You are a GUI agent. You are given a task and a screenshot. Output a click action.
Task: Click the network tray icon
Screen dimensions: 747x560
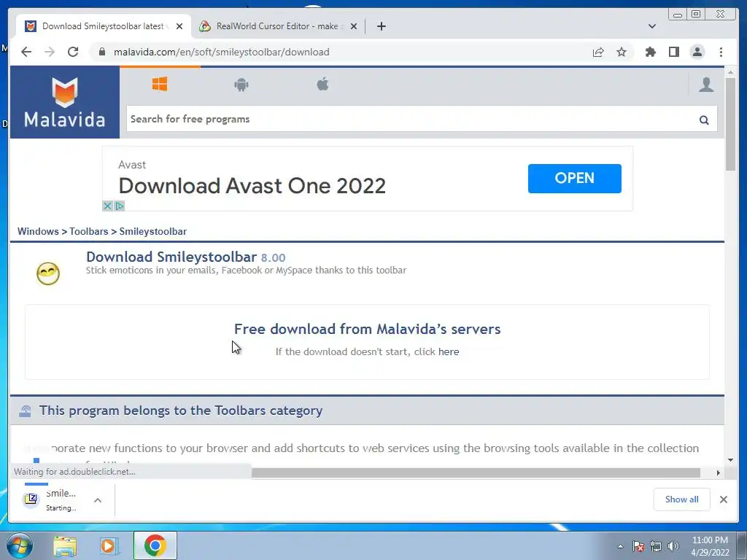pos(656,546)
